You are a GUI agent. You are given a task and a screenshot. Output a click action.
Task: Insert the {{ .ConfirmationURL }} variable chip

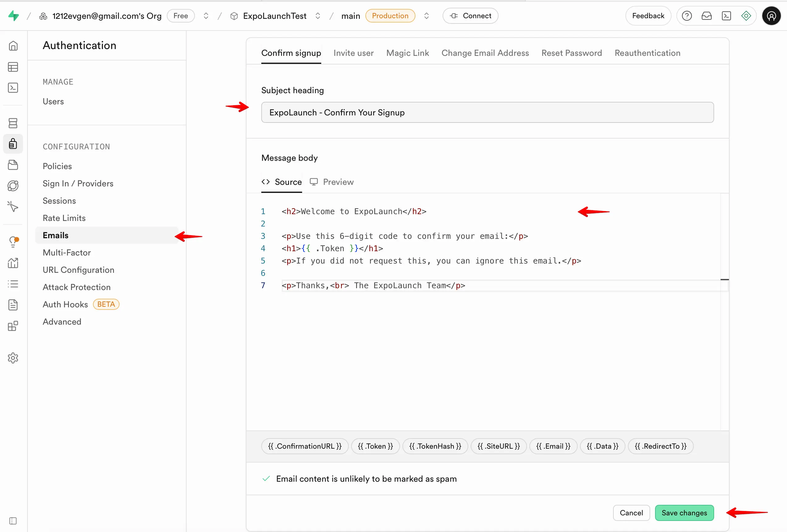pos(305,447)
